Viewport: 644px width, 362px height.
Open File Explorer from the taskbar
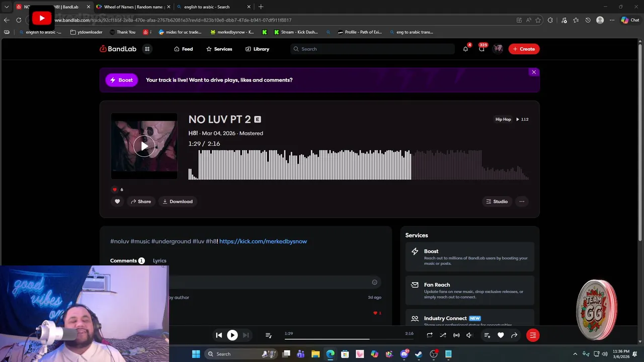tap(315, 354)
